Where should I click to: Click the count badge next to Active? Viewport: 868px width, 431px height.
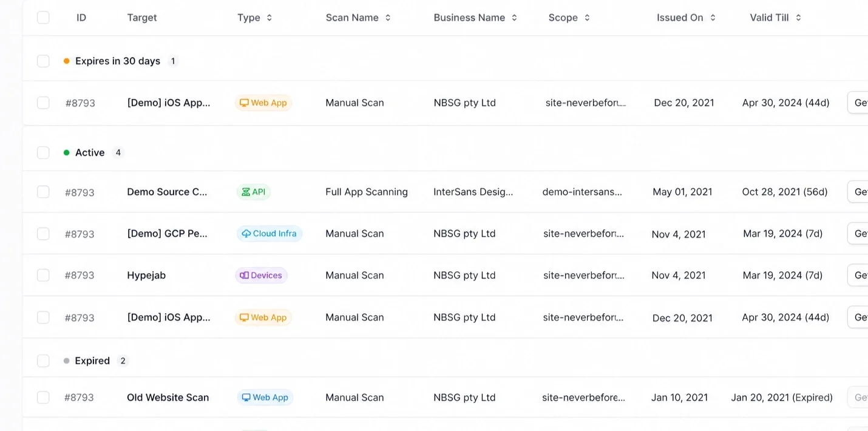pyautogui.click(x=118, y=152)
